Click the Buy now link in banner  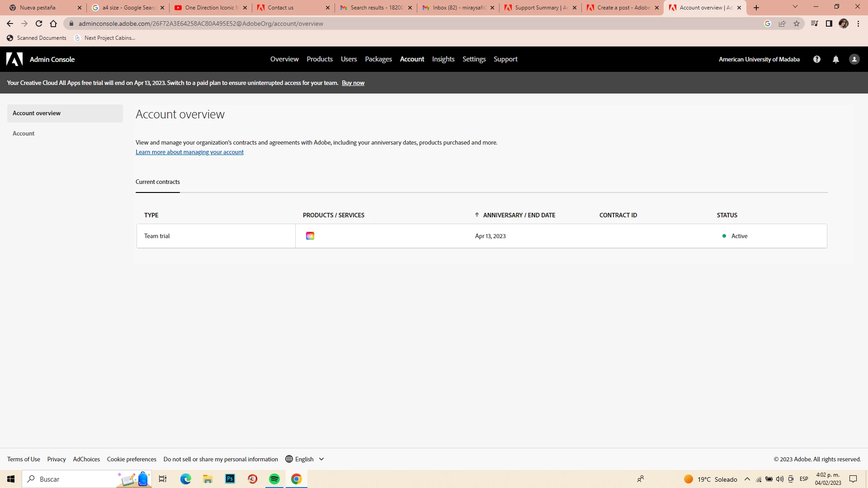tap(353, 83)
